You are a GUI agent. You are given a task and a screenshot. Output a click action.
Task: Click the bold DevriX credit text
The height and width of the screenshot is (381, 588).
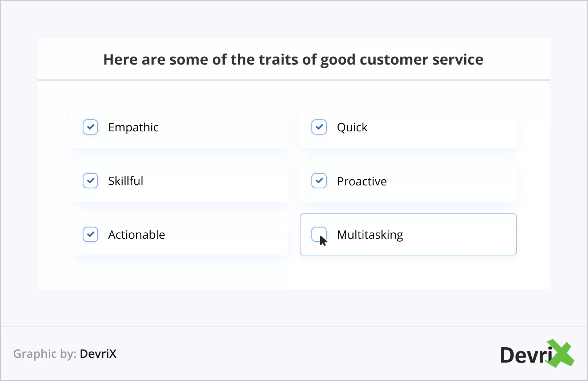(x=98, y=354)
